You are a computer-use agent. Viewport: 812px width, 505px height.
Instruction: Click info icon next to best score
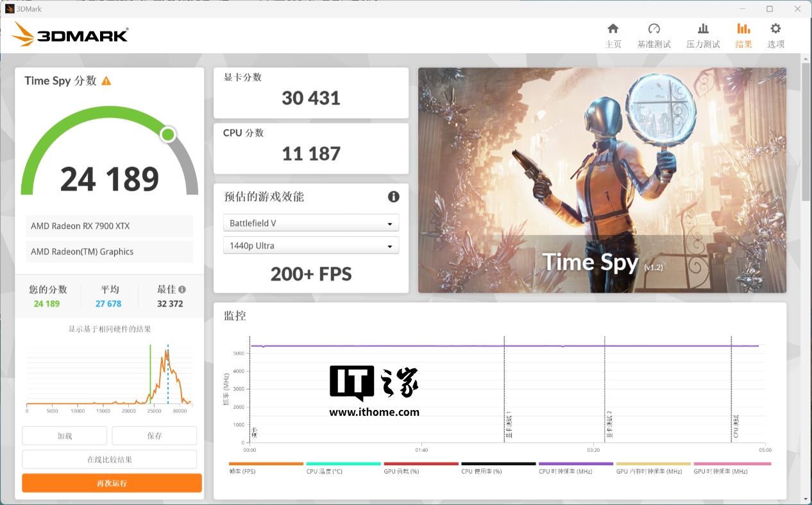coord(182,289)
